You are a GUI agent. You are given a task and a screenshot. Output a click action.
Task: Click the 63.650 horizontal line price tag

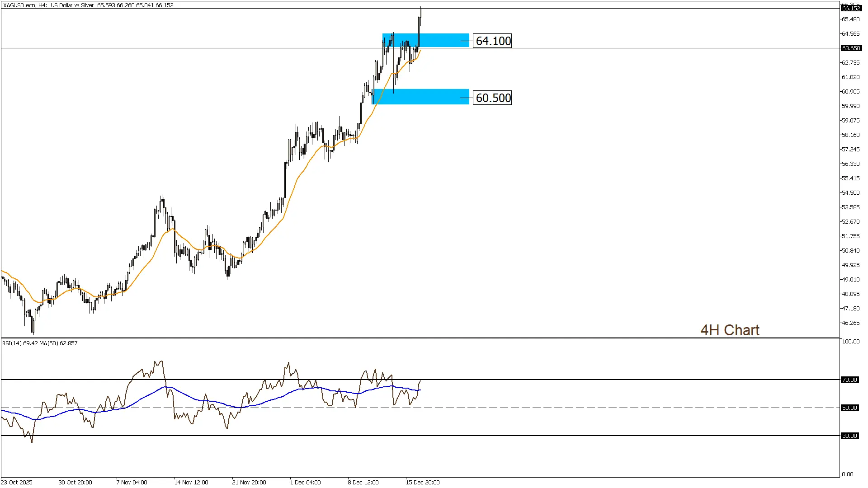click(851, 48)
